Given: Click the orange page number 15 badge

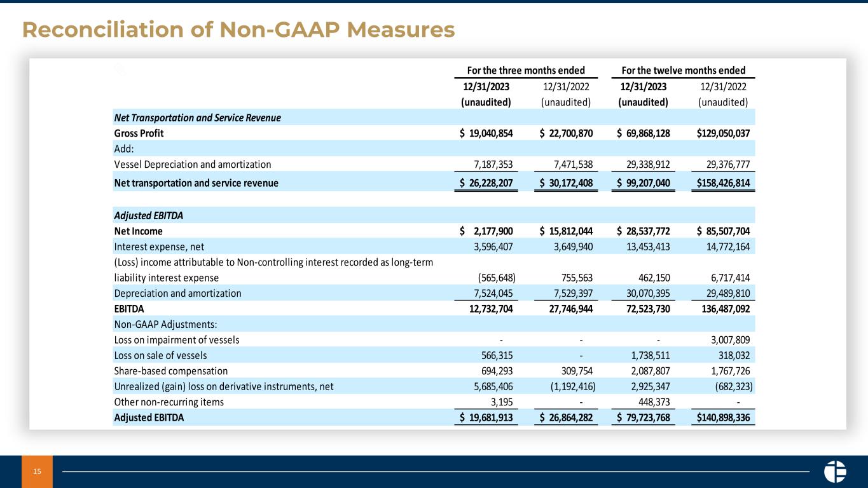Looking at the screenshot, I should [37, 471].
